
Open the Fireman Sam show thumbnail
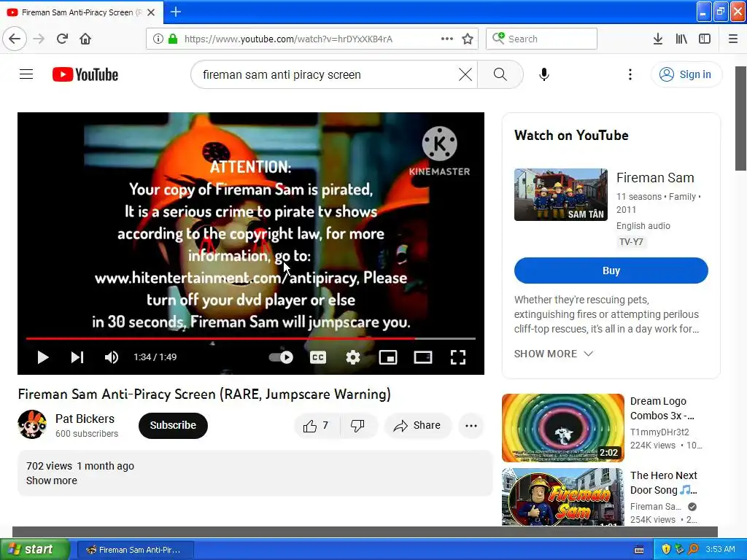[x=561, y=194]
